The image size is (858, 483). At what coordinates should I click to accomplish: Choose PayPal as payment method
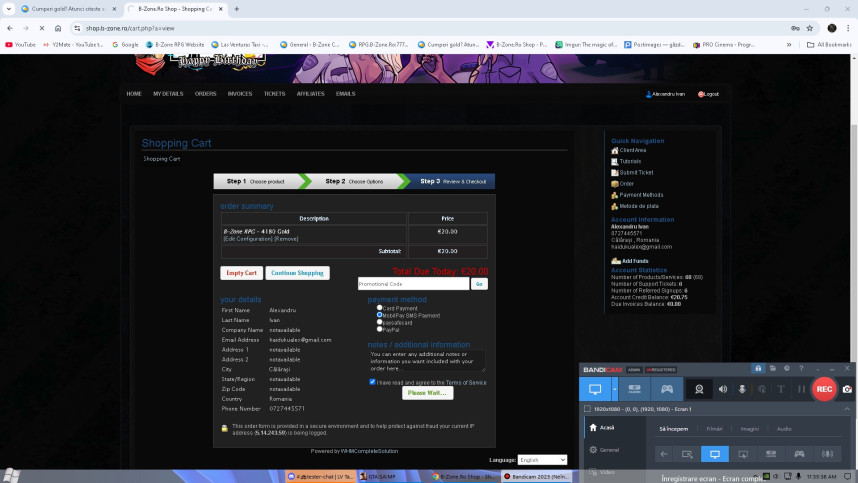(379, 329)
